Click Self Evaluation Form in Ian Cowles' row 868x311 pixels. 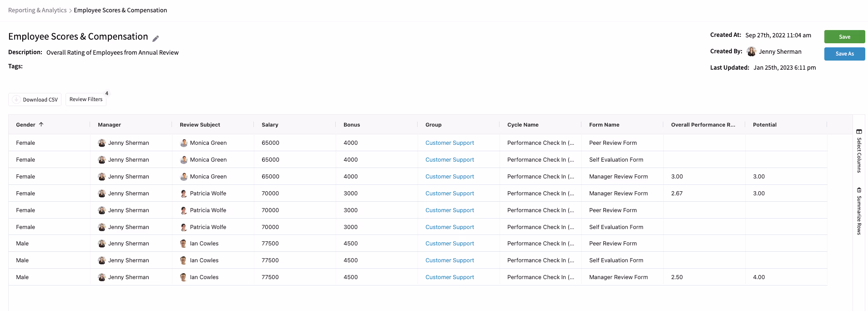[616, 260]
